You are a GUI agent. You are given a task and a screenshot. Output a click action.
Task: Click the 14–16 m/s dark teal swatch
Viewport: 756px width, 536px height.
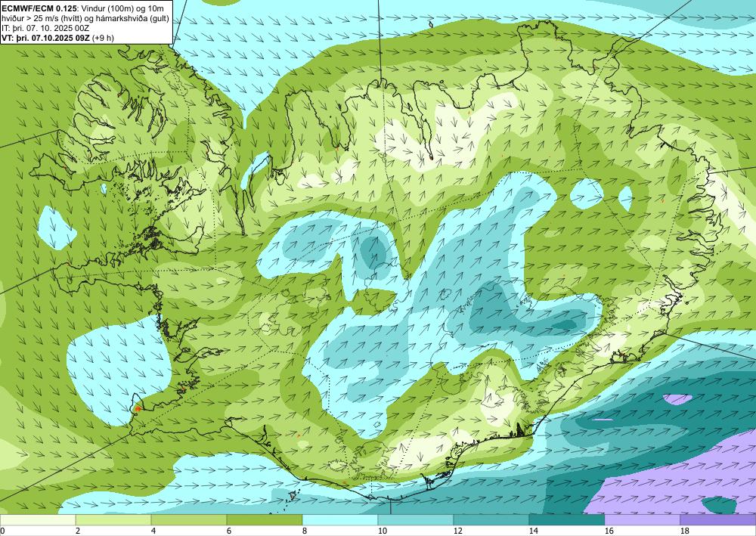click(567, 519)
